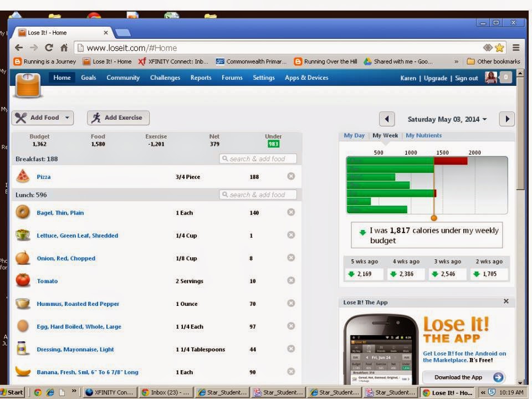Viewport: 532px width, 399px height.
Task: Click the top red over-budget bar
Action: click(x=451, y=161)
